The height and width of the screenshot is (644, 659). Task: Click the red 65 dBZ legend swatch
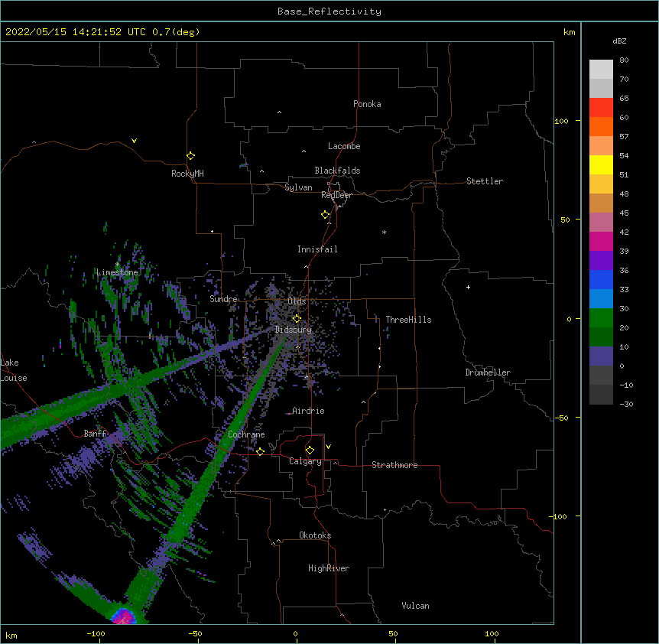pyautogui.click(x=601, y=108)
